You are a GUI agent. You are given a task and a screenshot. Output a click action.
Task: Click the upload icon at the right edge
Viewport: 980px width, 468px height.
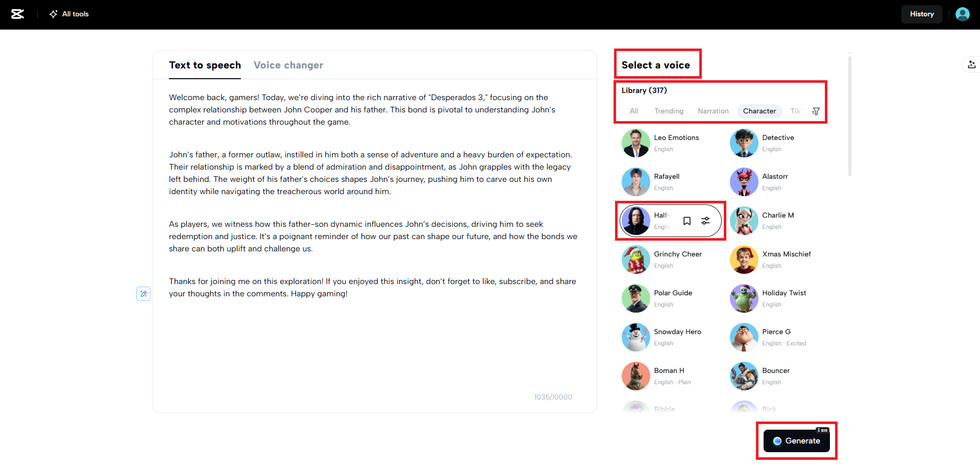[x=971, y=64]
